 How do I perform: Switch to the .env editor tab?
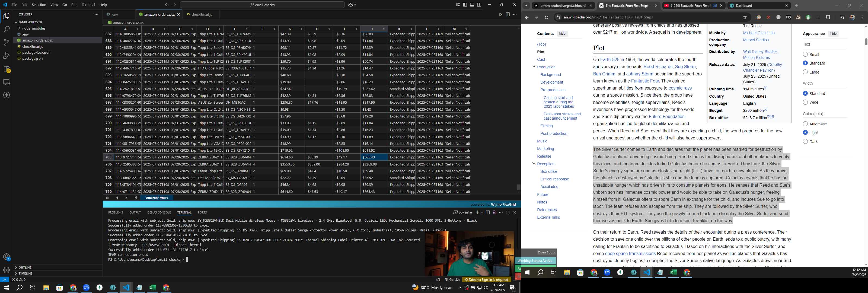click(x=114, y=14)
